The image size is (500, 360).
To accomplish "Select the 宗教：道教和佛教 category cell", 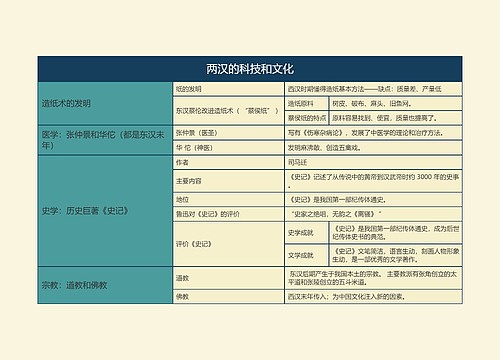I will (105, 285).
